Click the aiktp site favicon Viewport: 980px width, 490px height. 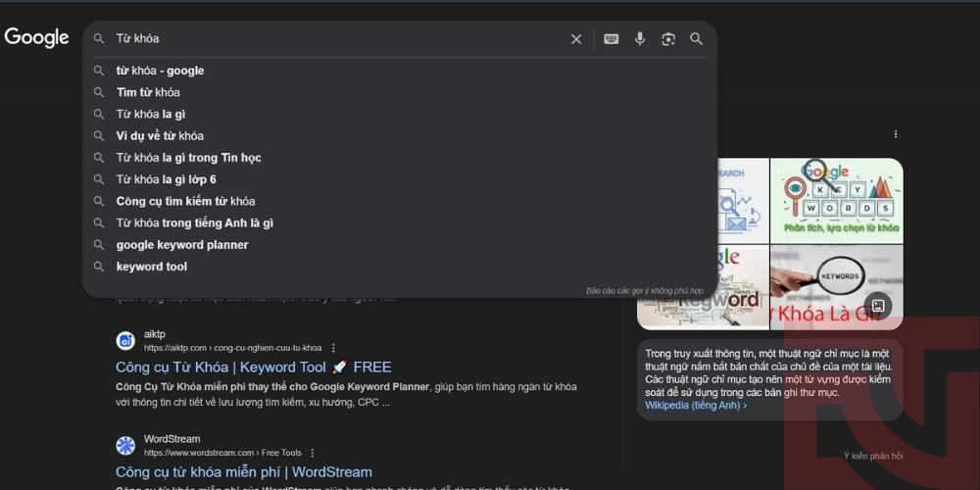tap(125, 341)
